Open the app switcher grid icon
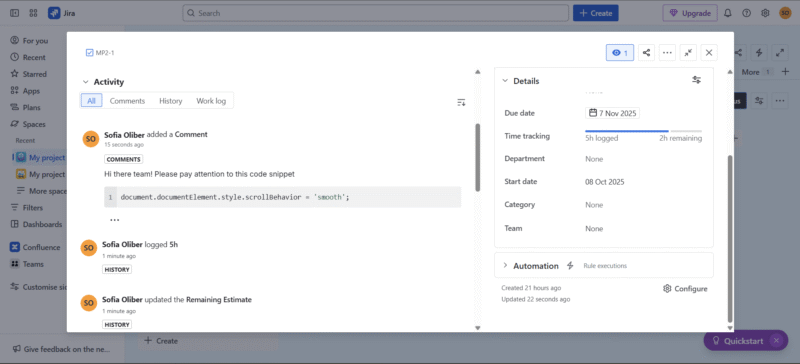Viewport: 800px width, 364px height. click(x=33, y=13)
